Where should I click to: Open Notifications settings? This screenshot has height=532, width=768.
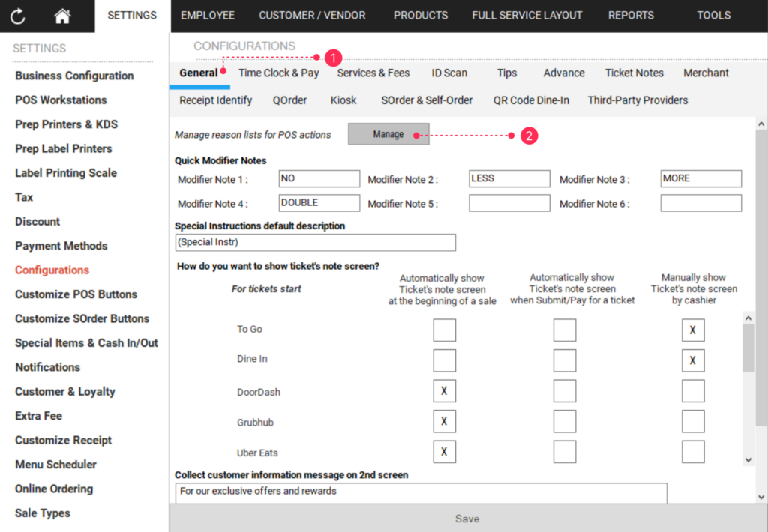click(47, 368)
